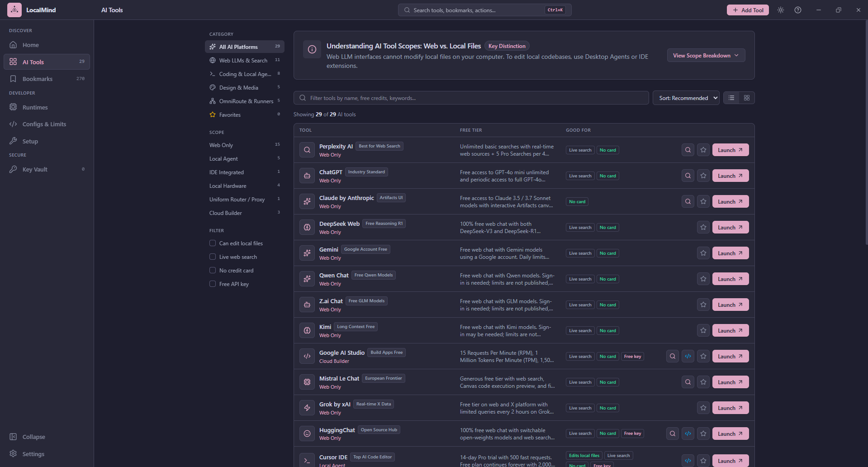This screenshot has width=868, height=467.
Task: Focus the global search tools field
Action: point(484,10)
